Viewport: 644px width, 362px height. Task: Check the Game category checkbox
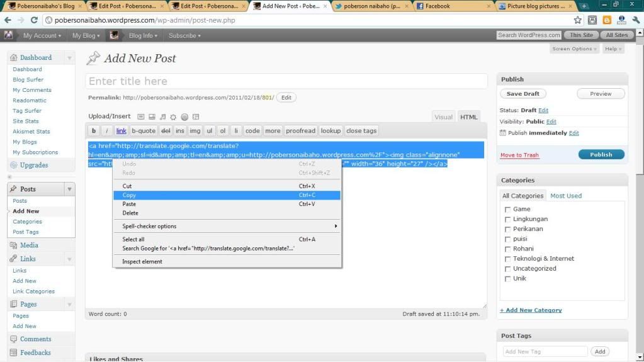pyautogui.click(x=508, y=210)
